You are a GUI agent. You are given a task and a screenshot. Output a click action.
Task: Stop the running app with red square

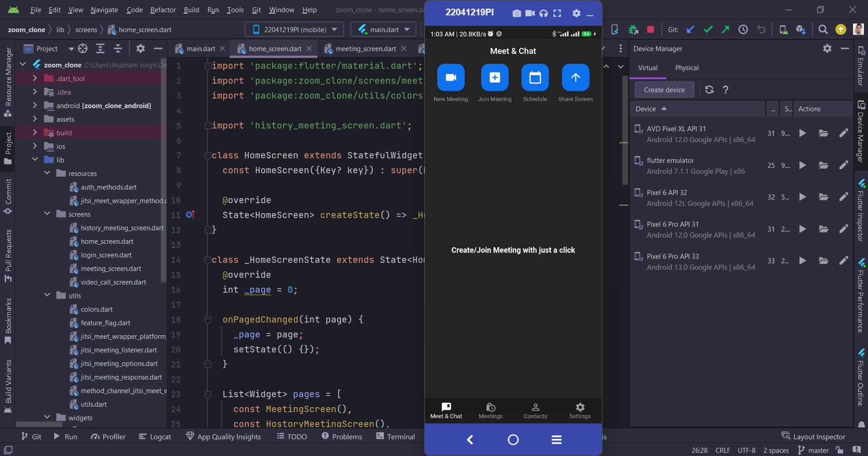(651, 29)
